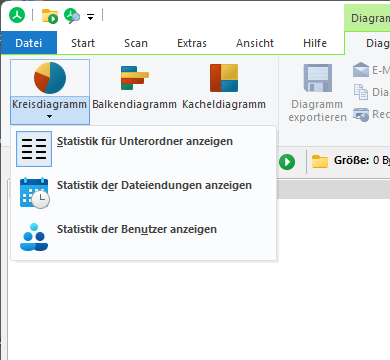Select the Kreisdiagramm pie chart icon
The height and width of the screenshot is (360, 390).
click(50, 78)
